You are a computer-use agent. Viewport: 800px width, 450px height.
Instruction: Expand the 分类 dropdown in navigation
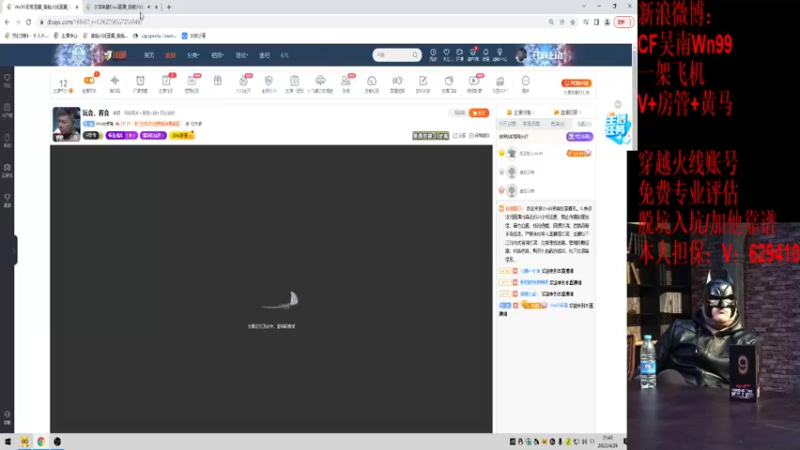click(x=193, y=55)
